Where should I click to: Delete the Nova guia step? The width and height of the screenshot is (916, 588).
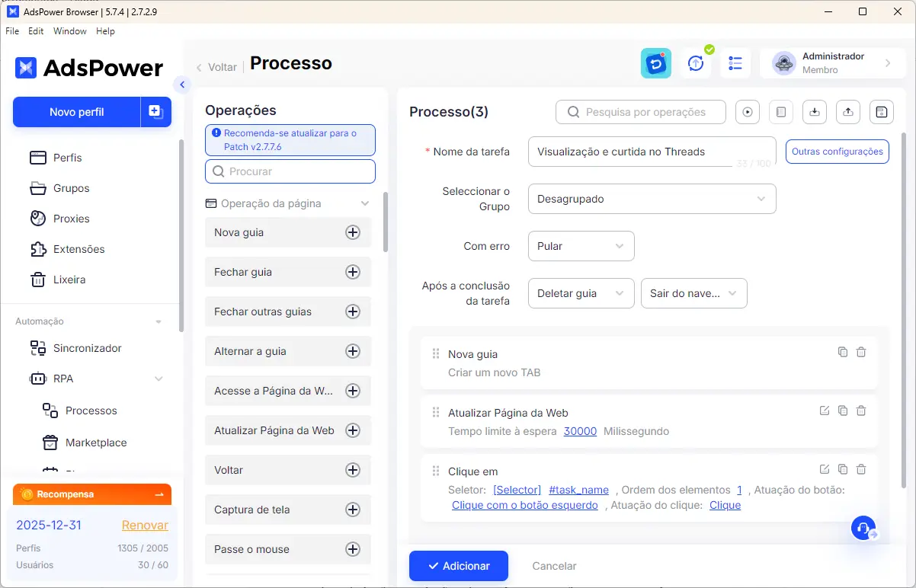(861, 352)
